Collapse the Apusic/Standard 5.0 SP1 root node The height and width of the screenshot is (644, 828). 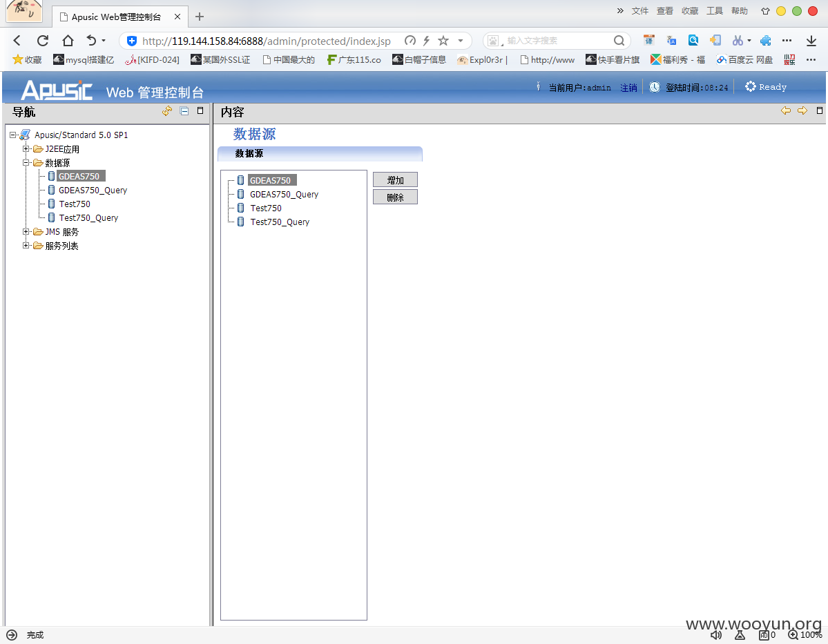[x=12, y=135]
